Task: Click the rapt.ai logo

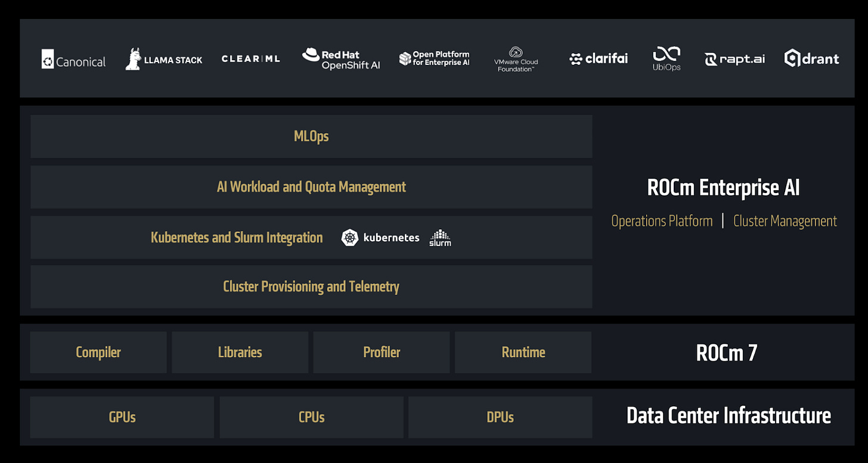Action: pos(734,59)
